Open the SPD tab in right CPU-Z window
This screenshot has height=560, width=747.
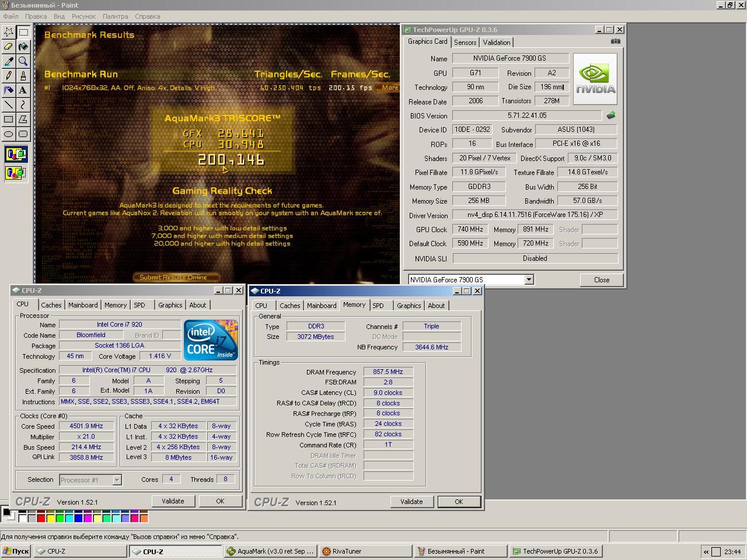378,306
